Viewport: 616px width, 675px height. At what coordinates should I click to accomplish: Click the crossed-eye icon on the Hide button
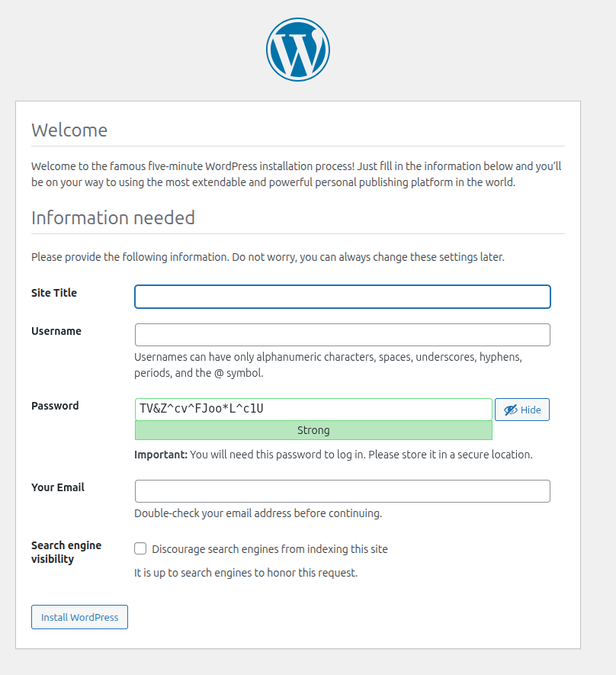click(x=509, y=410)
